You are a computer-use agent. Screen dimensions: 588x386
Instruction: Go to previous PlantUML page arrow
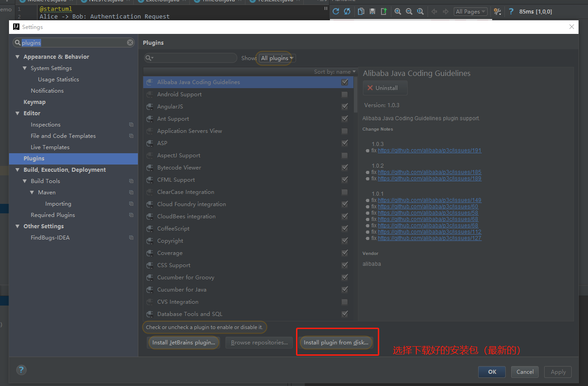click(434, 11)
